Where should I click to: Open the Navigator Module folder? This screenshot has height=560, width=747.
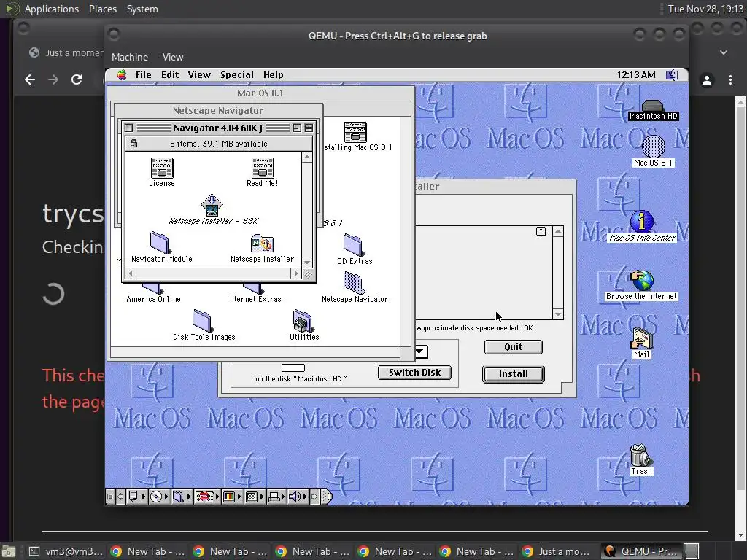160,242
